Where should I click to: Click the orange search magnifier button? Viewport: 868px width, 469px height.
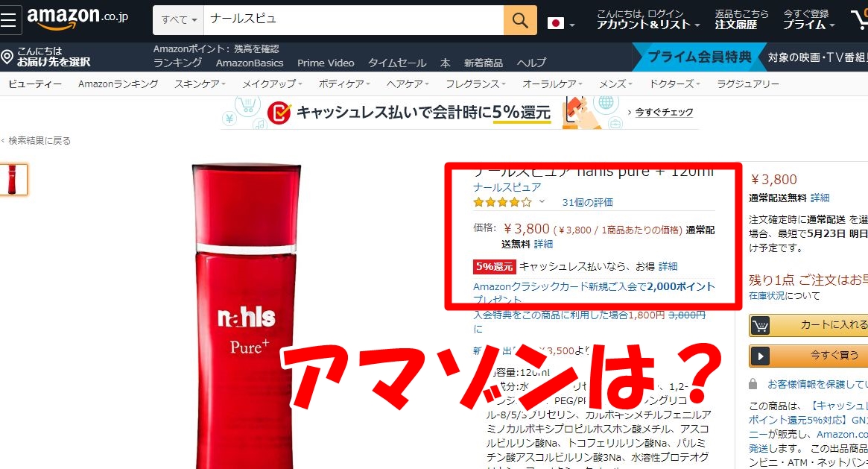[520, 20]
